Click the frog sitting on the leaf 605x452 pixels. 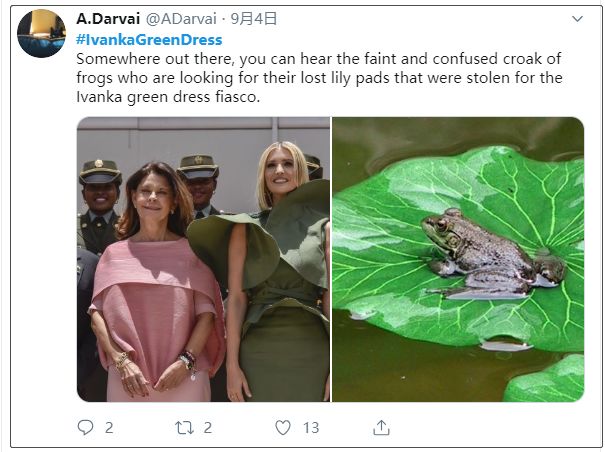(x=493, y=254)
